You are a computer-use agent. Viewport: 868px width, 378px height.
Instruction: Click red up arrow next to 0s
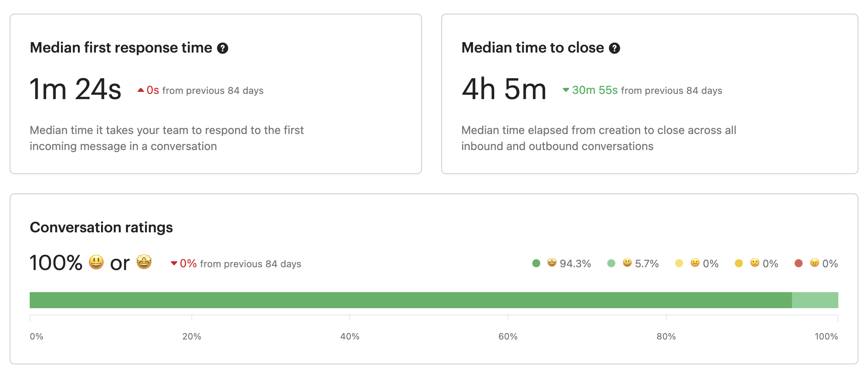point(140,90)
